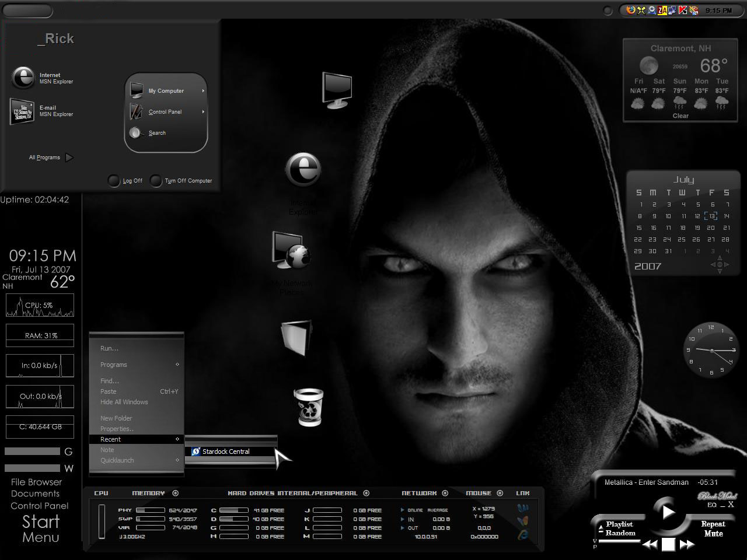Play the Metallica track in player

click(668, 512)
